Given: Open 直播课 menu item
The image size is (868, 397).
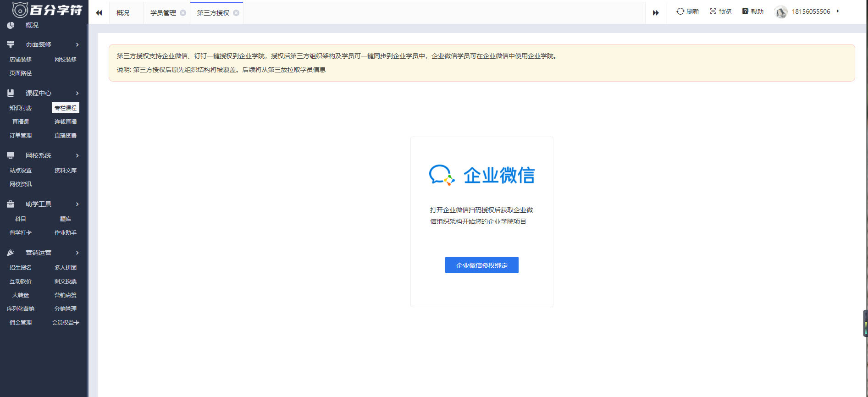Looking at the screenshot, I should [21, 122].
